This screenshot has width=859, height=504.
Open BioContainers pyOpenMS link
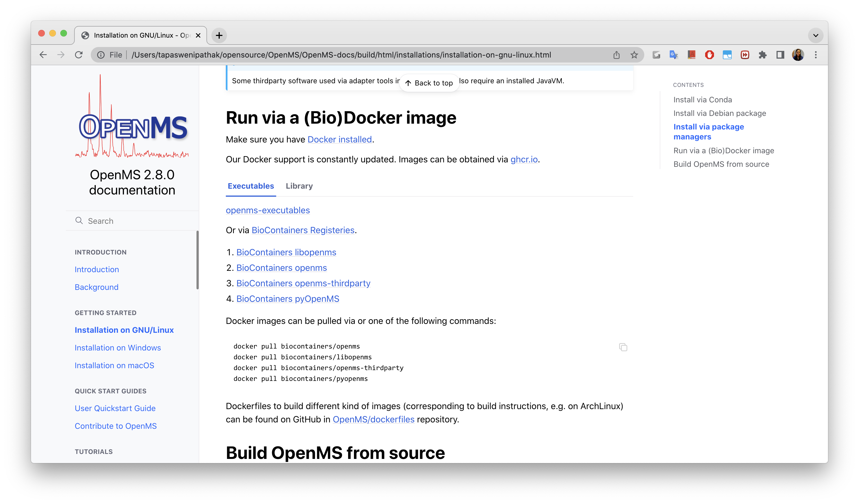[x=288, y=299]
